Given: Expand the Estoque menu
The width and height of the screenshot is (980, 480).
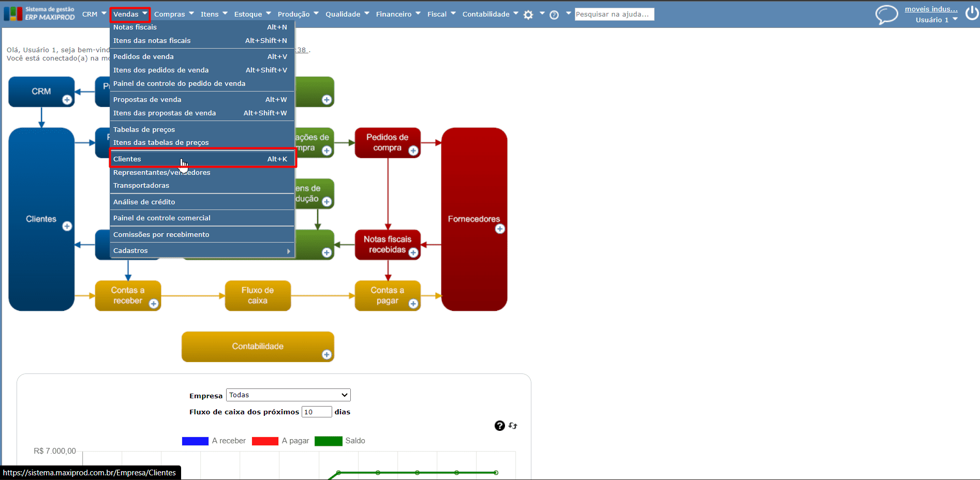Looking at the screenshot, I should pos(253,14).
